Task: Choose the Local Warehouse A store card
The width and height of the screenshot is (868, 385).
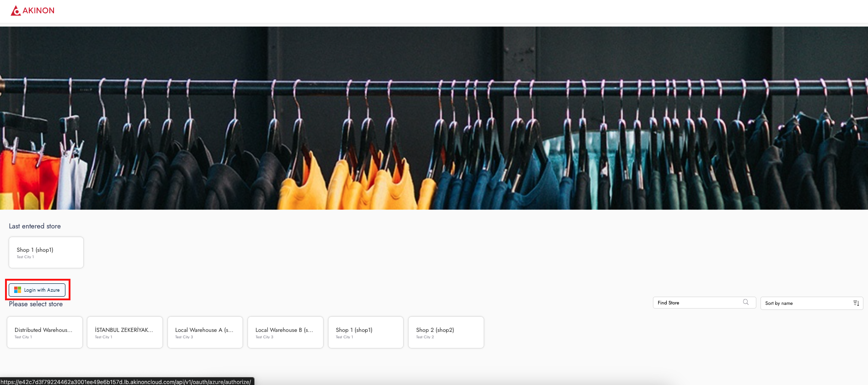Action: pos(205,332)
